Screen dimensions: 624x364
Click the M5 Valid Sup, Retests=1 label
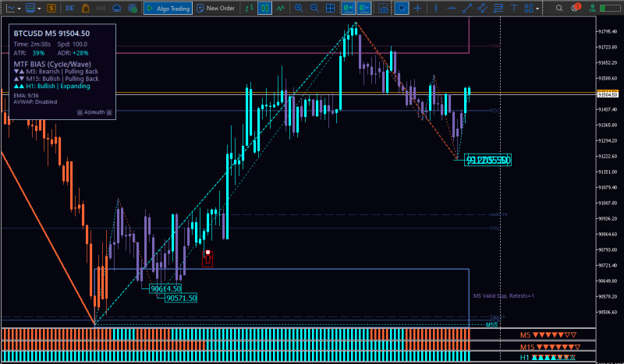click(x=504, y=296)
